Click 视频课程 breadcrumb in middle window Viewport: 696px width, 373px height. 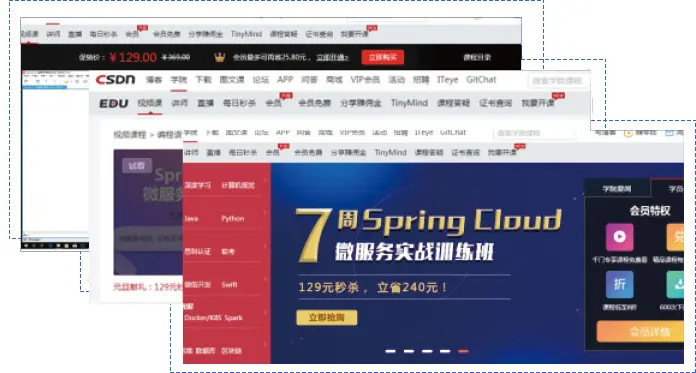[x=130, y=135]
